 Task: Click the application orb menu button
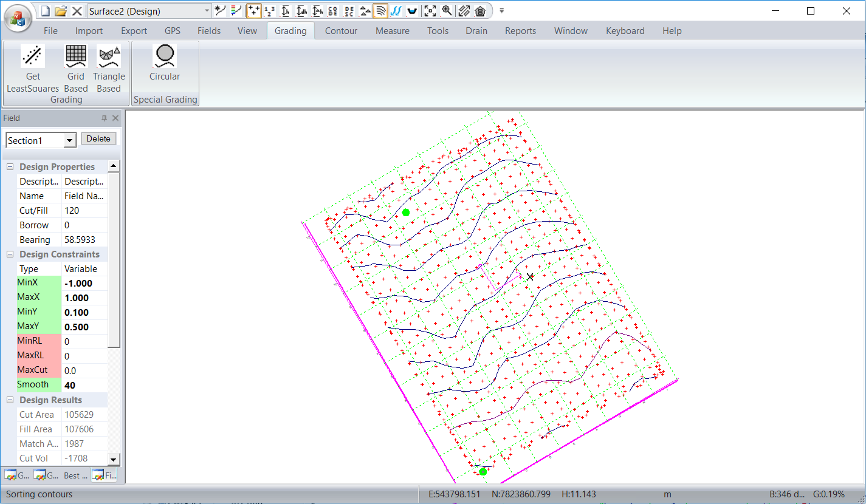(x=17, y=19)
